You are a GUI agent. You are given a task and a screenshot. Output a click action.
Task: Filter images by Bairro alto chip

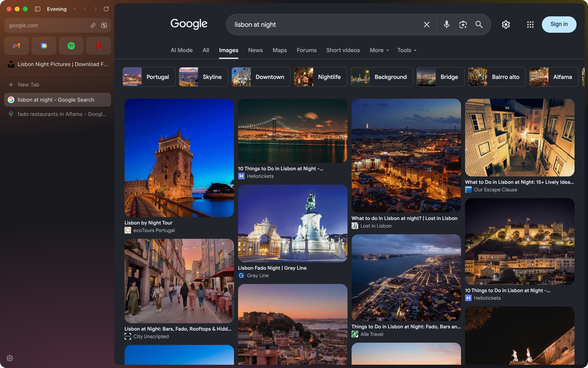click(x=497, y=77)
